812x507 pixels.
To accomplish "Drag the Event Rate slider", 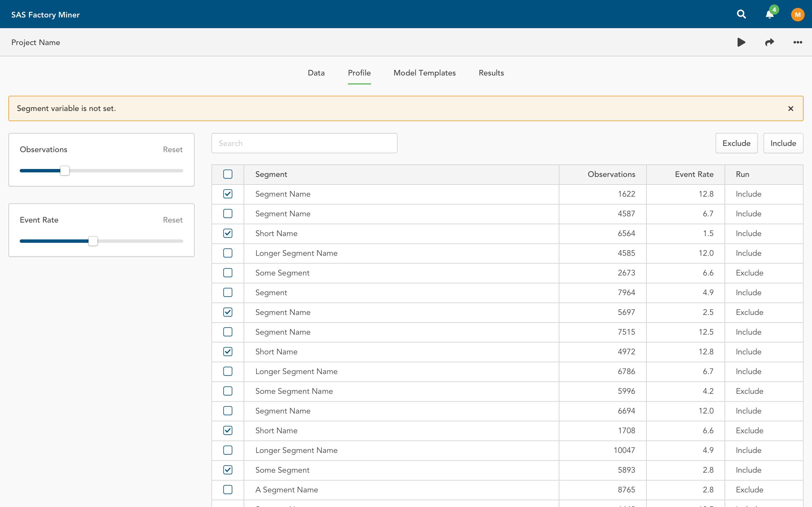I will point(93,241).
